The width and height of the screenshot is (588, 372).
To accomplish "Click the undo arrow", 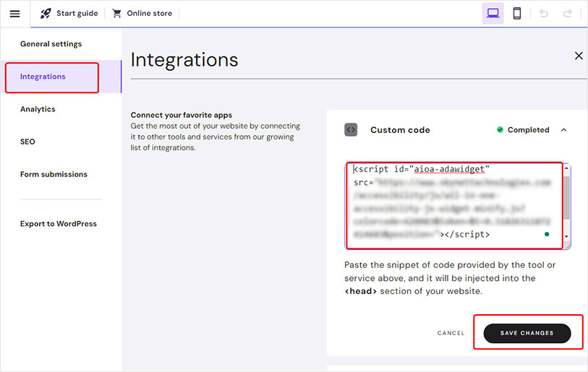I will click(544, 14).
